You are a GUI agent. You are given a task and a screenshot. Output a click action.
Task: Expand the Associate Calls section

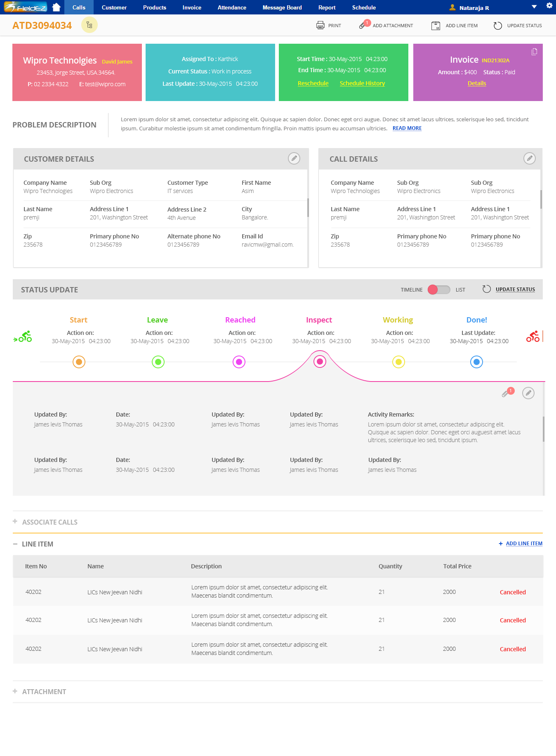15,521
